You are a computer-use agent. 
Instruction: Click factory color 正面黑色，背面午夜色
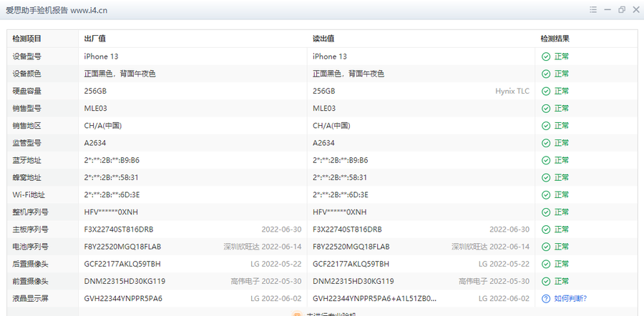[x=120, y=74]
